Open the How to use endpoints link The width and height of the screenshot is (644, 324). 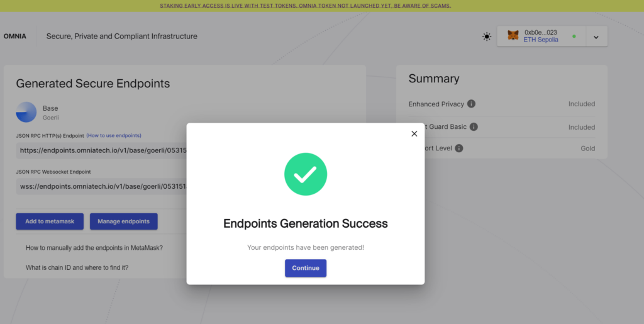pyautogui.click(x=114, y=135)
